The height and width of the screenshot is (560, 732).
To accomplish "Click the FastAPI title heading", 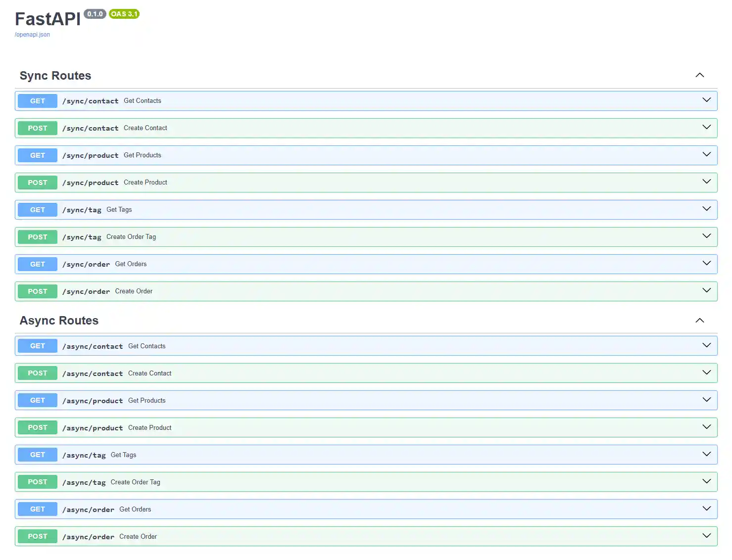I will (48, 19).
